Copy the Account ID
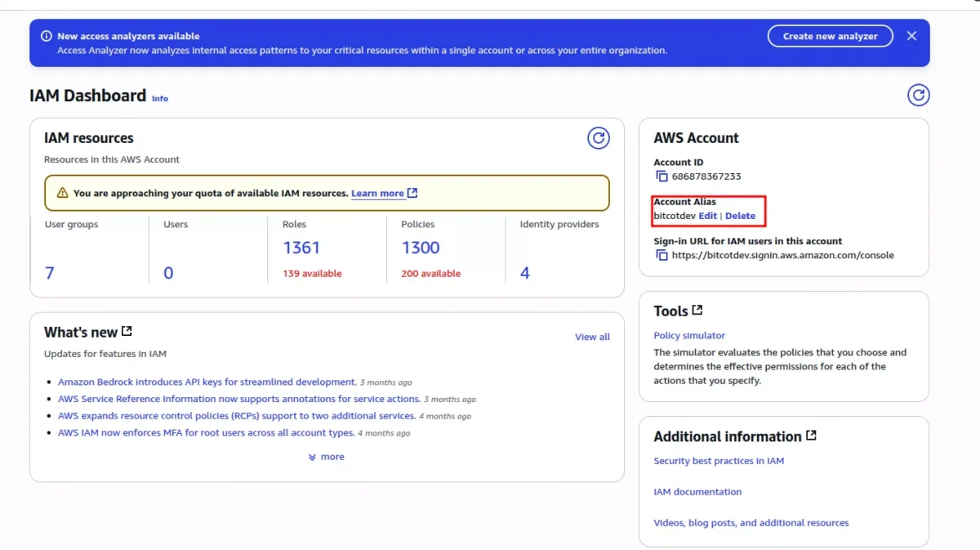Screen dimensions: 980x550 661,177
